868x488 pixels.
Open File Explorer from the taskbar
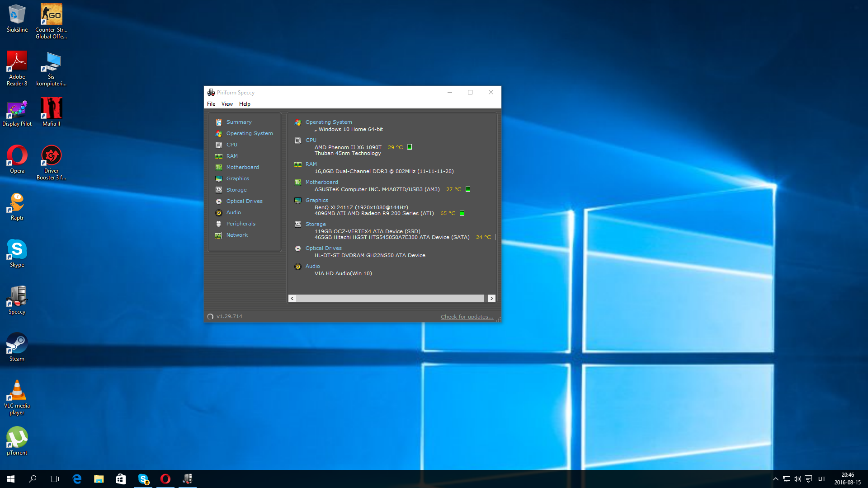(99, 479)
